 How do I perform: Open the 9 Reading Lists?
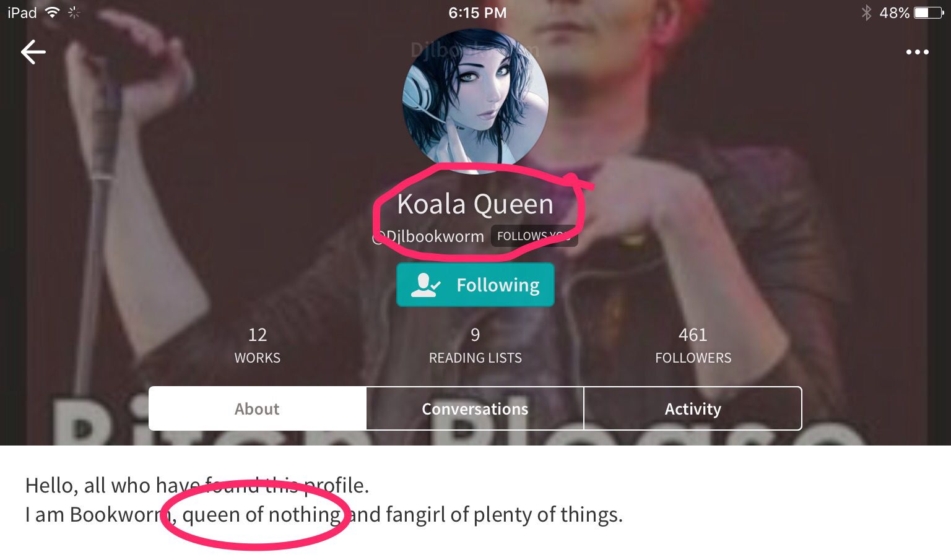click(x=475, y=345)
